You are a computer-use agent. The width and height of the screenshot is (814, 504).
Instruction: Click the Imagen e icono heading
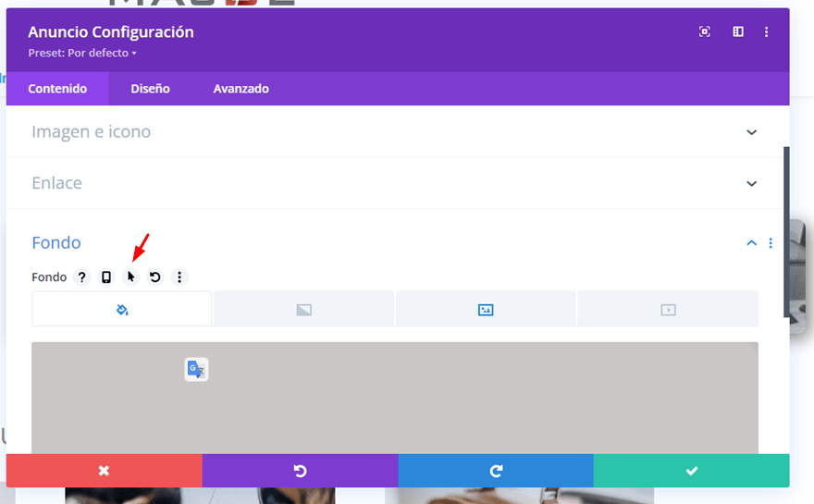point(91,132)
